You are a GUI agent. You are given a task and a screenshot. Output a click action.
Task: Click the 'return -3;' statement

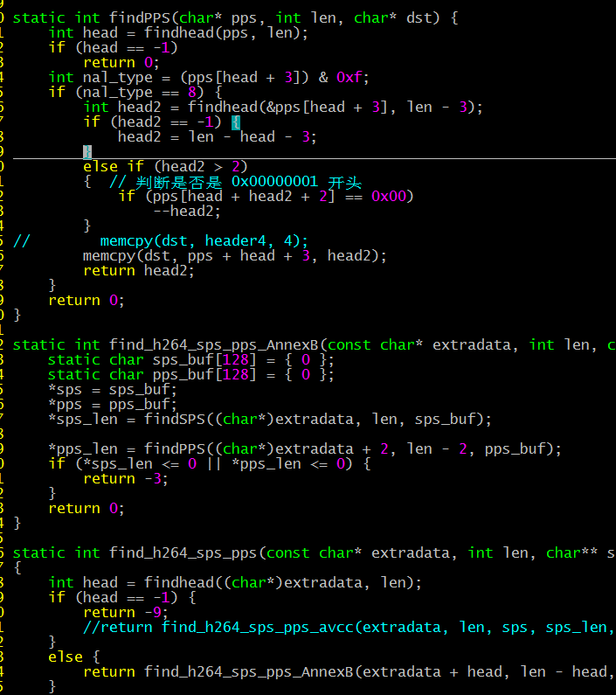pyautogui.click(x=126, y=478)
